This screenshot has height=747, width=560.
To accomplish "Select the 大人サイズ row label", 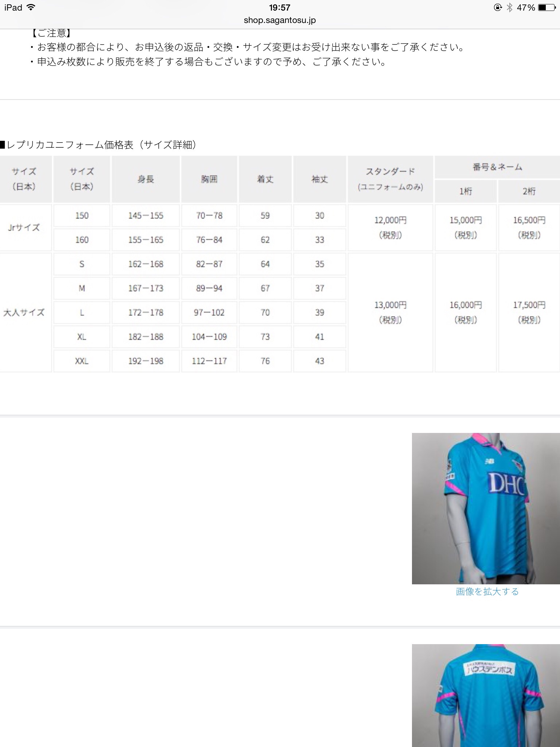I will [x=24, y=313].
